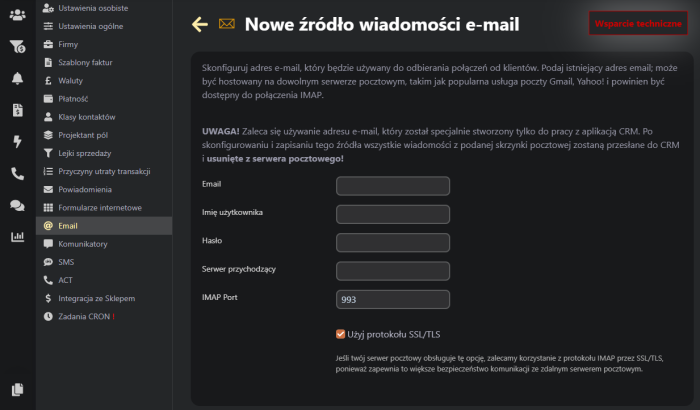Click the lightning bolt icon in left rail
Screen dimensions: 700x410
(x=17, y=141)
